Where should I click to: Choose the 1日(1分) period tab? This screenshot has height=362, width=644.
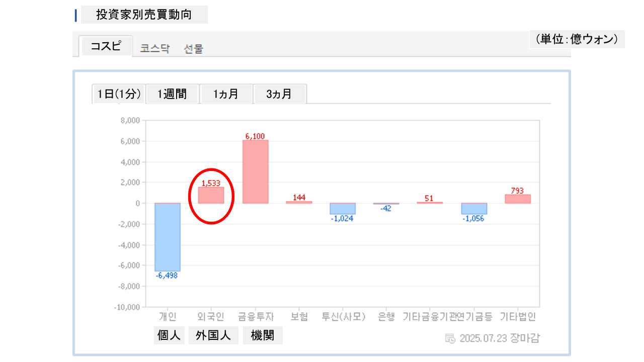click(119, 94)
